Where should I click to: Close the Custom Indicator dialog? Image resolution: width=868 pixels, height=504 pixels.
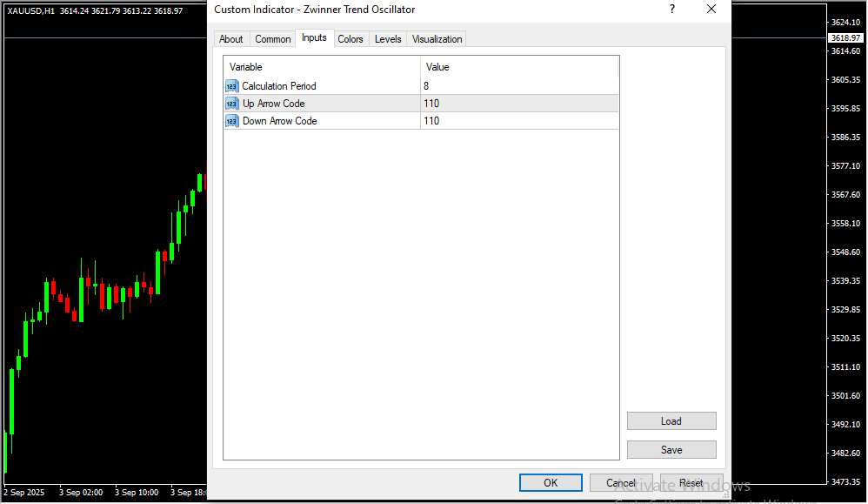coord(711,10)
